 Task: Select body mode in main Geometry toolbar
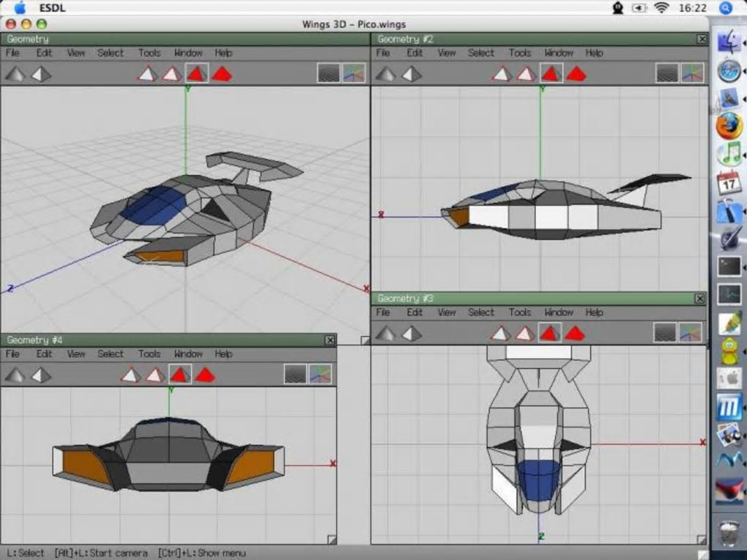[221, 74]
